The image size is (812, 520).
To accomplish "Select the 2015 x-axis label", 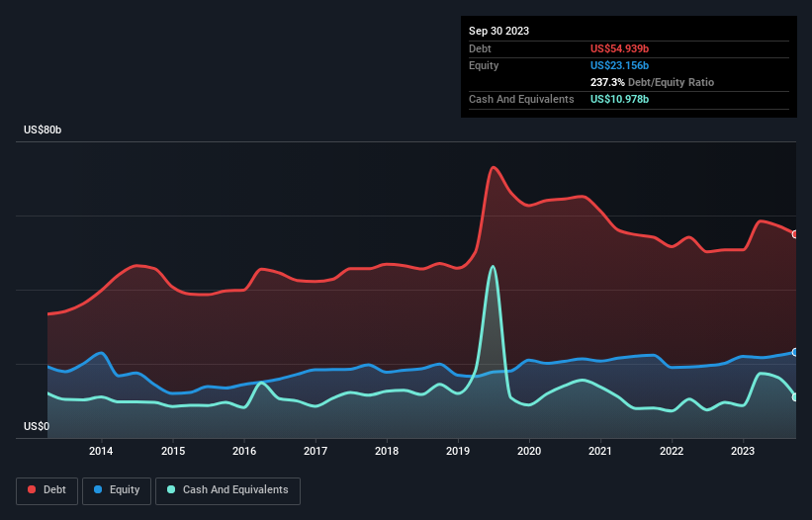I will [x=173, y=451].
